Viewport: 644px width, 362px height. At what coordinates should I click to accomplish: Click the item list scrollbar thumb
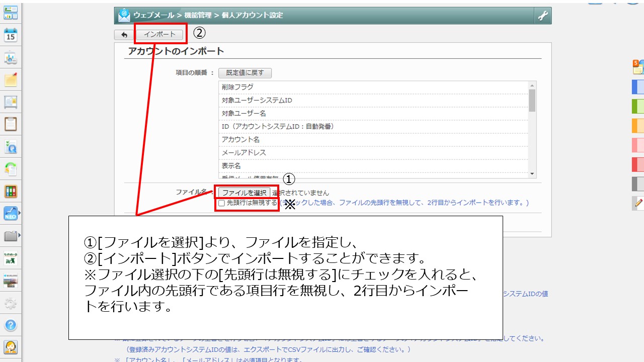coord(532,100)
